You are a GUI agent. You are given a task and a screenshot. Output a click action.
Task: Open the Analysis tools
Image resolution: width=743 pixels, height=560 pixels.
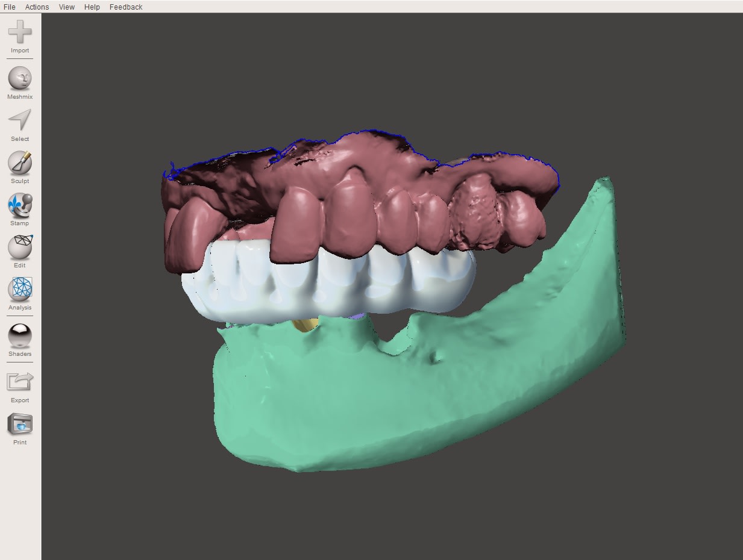[x=20, y=289]
